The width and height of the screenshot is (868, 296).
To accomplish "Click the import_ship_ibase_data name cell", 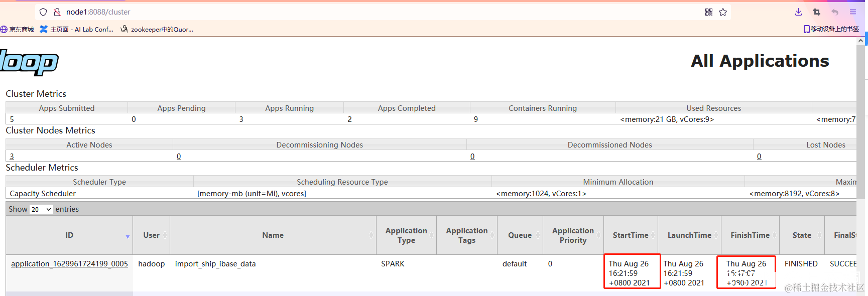I will coord(215,264).
